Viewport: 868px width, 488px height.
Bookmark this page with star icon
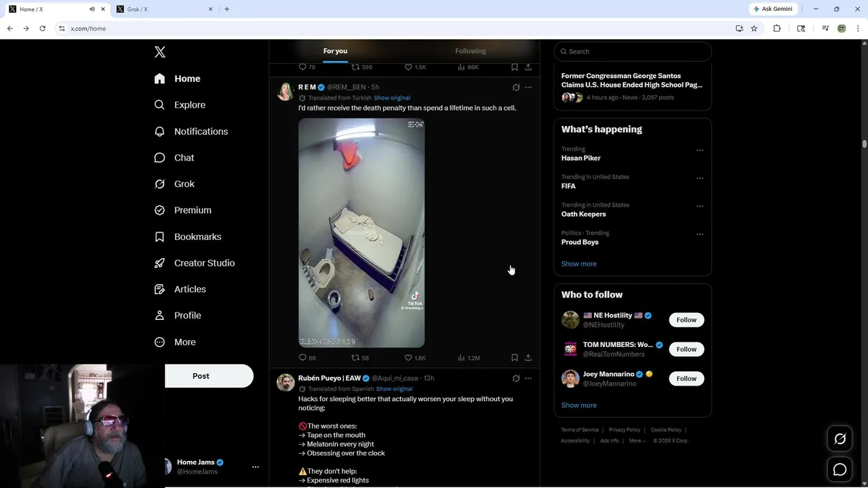coord(754,28)
